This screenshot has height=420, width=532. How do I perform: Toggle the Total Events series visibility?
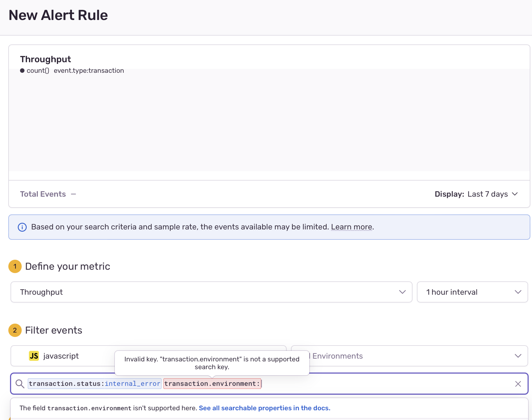click(43, 194)
